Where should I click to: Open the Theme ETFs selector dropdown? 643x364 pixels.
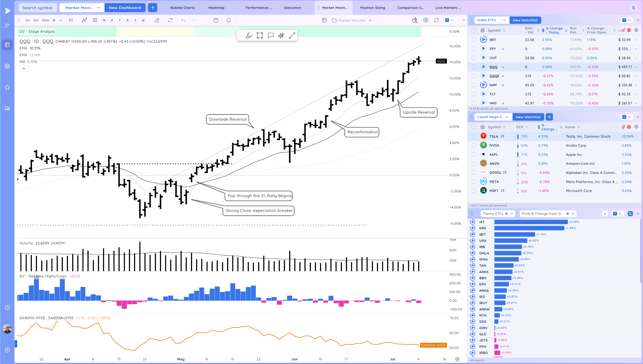(512, 214)
